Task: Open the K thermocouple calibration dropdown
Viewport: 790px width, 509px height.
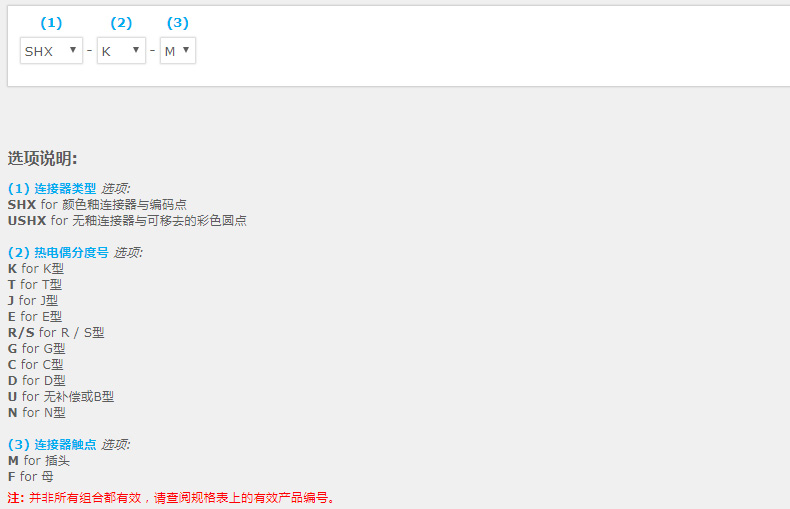Action: (121, 51)
